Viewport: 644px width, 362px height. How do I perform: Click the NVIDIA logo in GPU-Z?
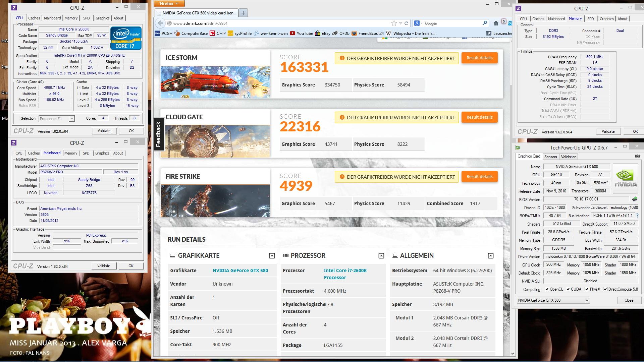pyautogui.click(x=626, y=178)
